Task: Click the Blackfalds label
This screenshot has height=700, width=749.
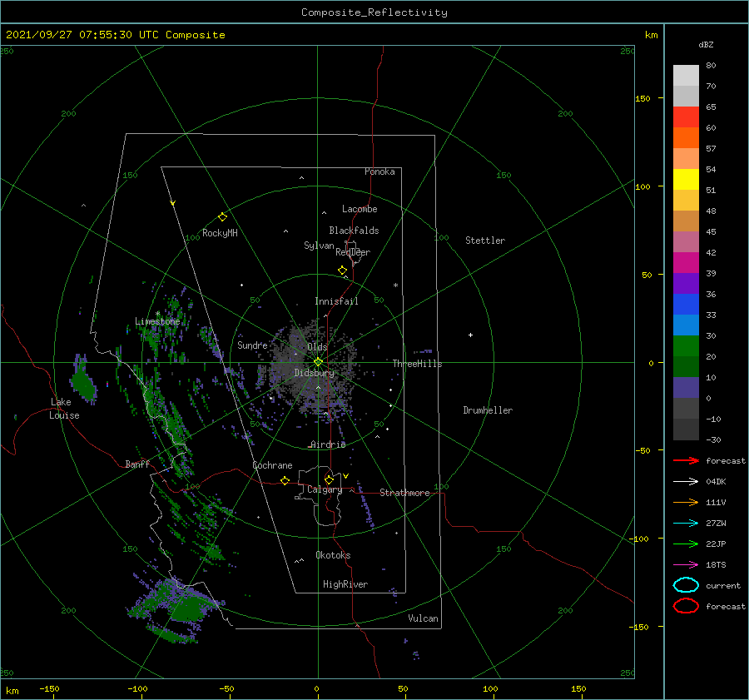Action: click(354, 231)
